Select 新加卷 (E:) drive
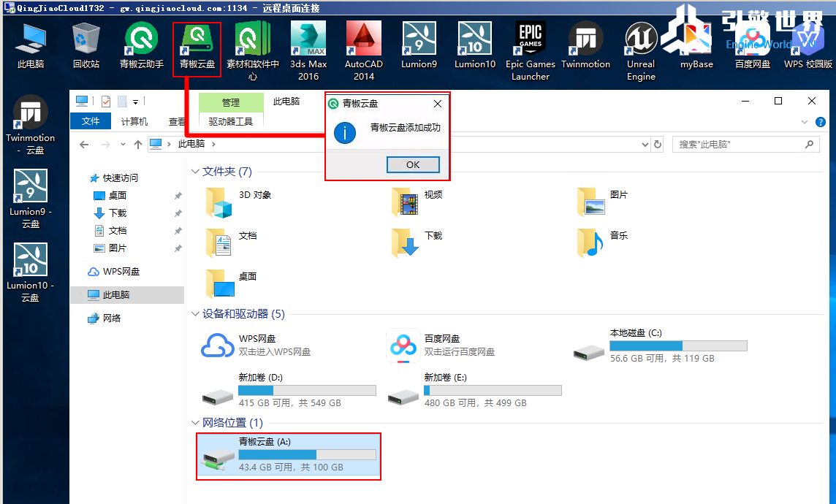Viewport: 836px width, 504px height. point(474,391)
